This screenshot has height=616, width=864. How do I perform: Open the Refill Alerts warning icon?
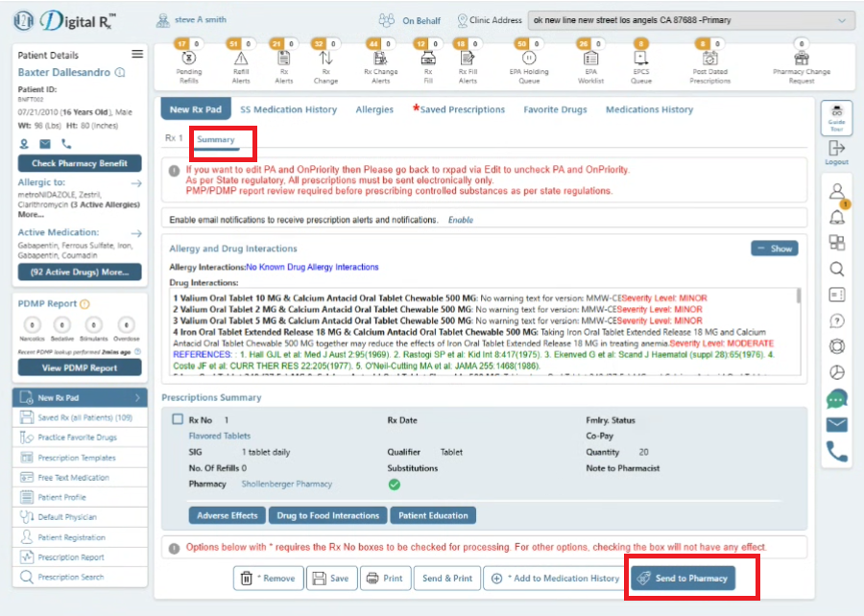241,58
